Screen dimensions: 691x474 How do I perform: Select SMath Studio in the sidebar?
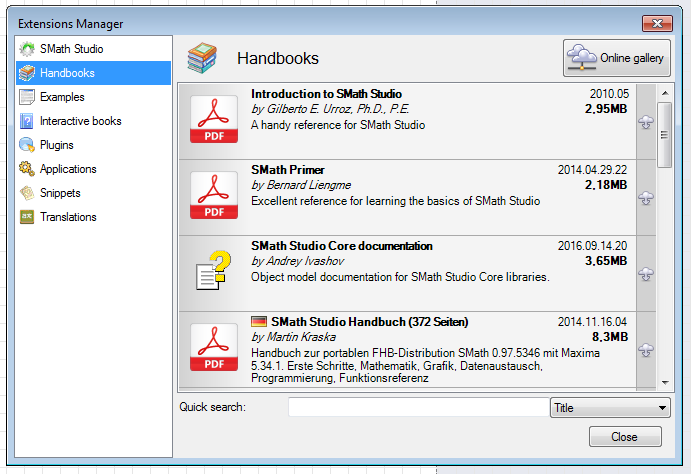(x=71, y=49)
